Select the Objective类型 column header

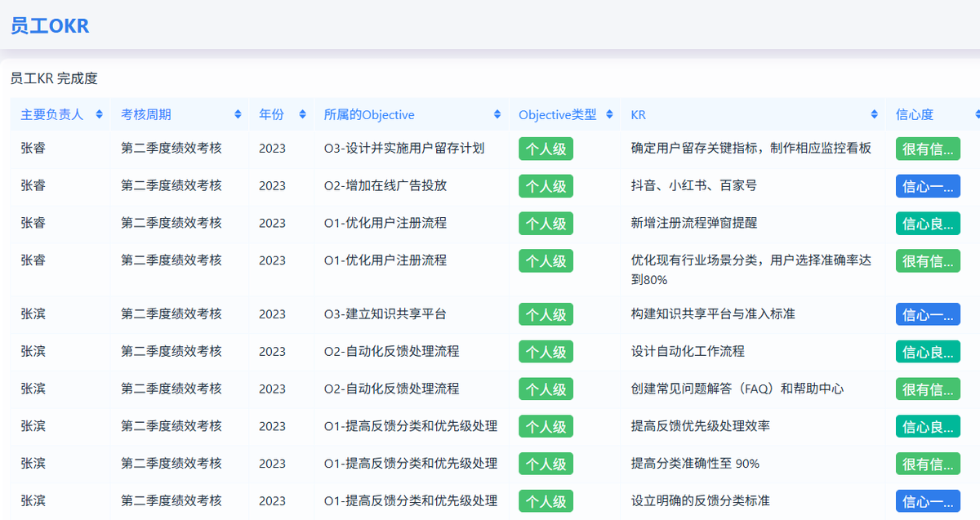pyautogui.click(x=558, y=114)
